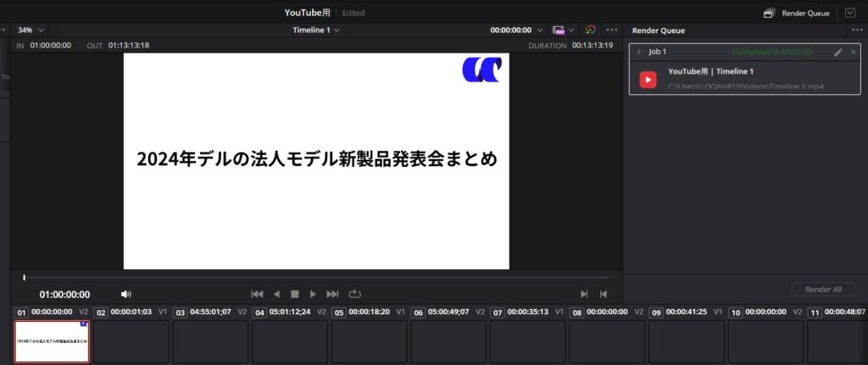Expand dropdown beside the playback FX icon

pos(571,30)
